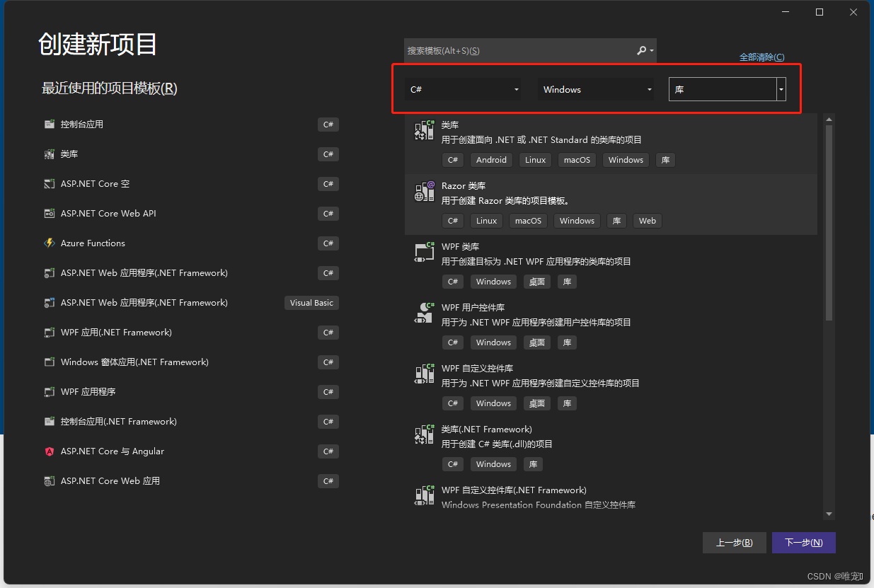The width and height of the screenshot is (874, 588).
Task: Click the WPF 应用程序 recent icon
Action: tap(50, 392)
